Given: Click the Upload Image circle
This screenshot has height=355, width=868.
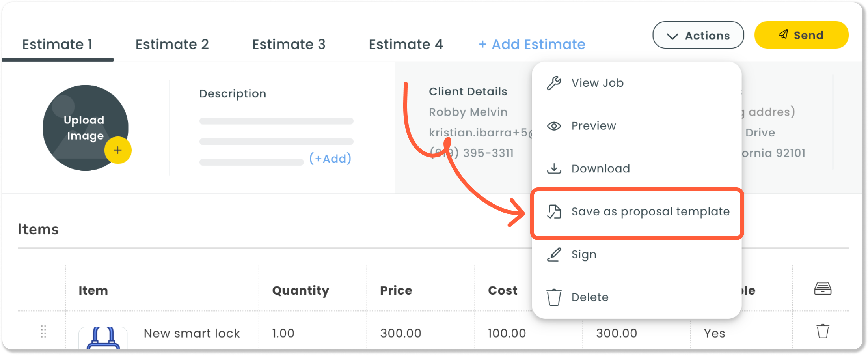Looking at the screenshot, I should (x=85, y=128).
